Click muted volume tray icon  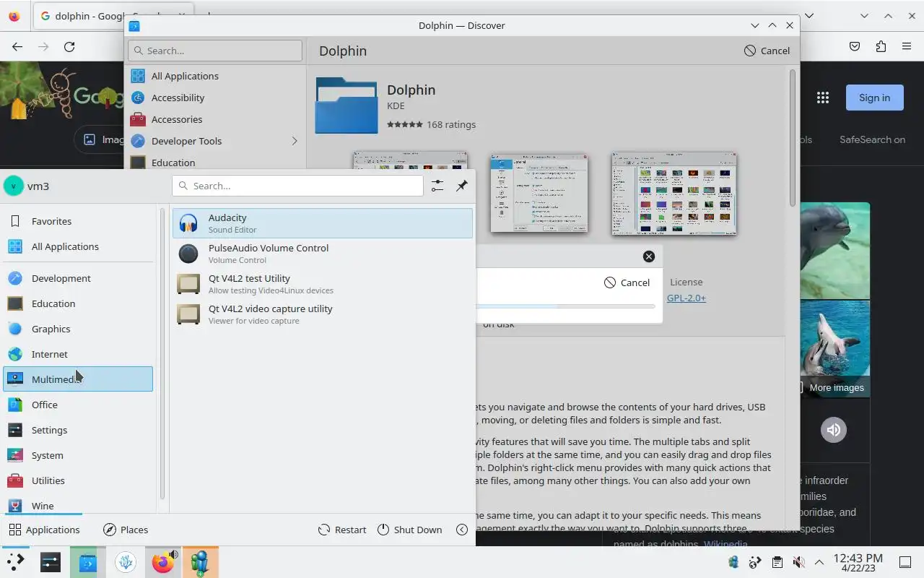pos(798,562)
